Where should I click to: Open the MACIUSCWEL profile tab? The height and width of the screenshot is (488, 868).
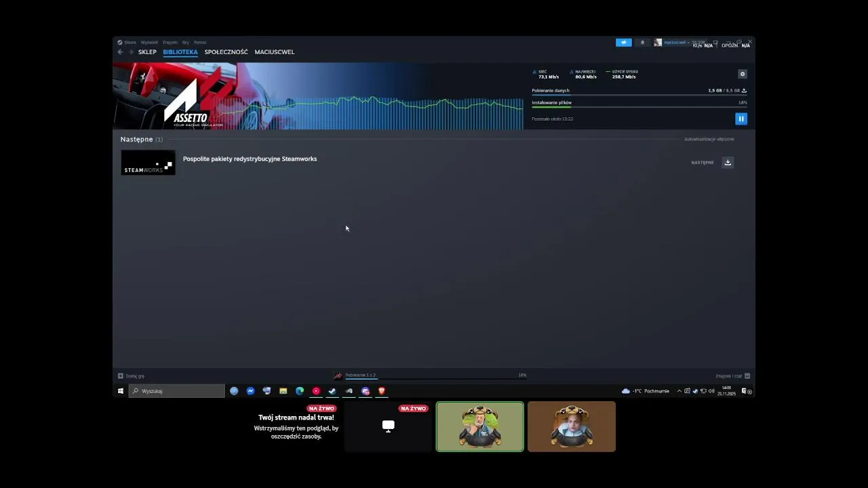(x=275, y=52)
